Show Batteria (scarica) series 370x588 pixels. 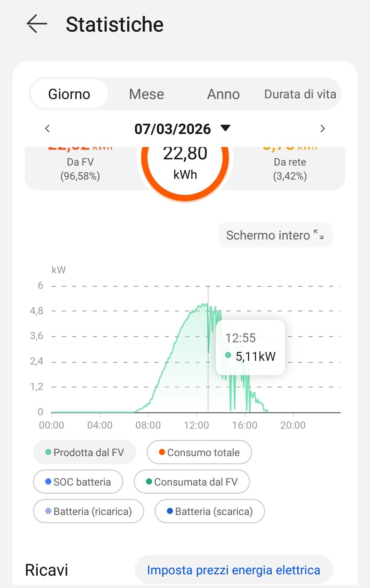(x=210, y=511)
